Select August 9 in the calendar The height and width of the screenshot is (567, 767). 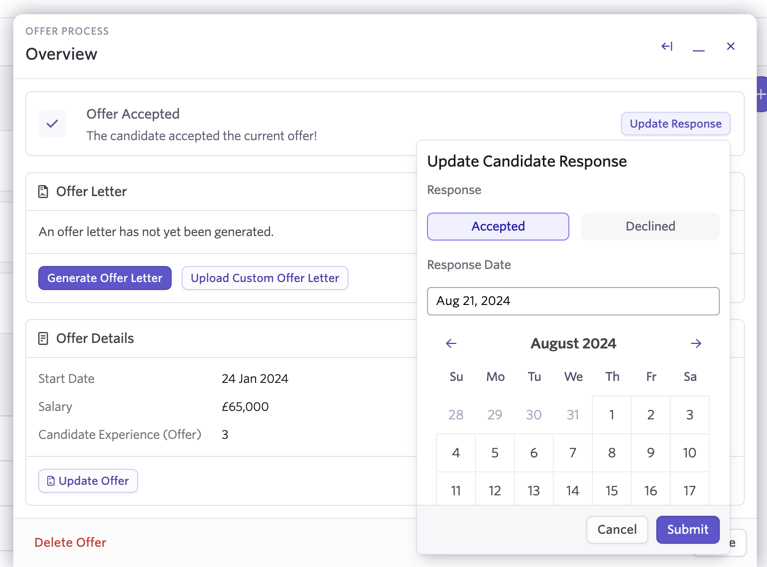[651, 453]
